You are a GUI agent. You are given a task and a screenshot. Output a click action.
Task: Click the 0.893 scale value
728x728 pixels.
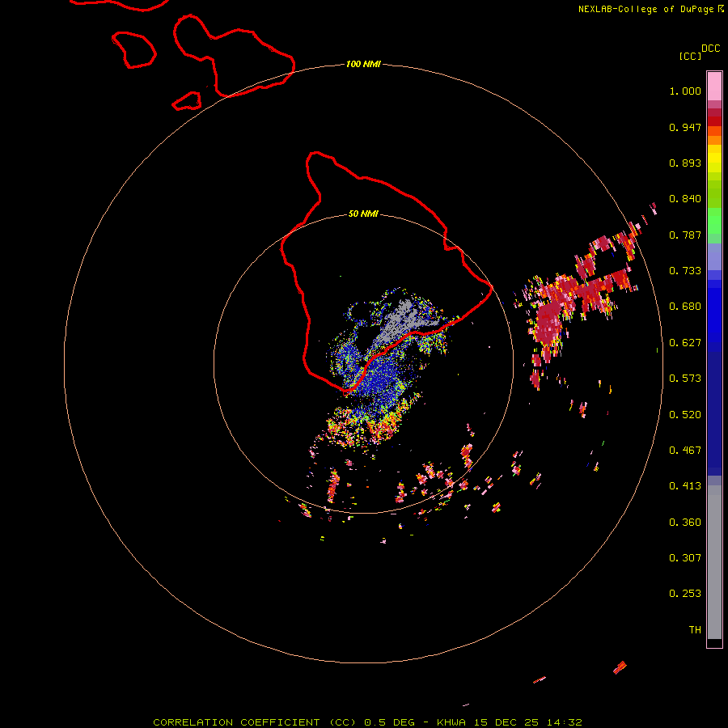pyautogui.click(x=685, y=163)
